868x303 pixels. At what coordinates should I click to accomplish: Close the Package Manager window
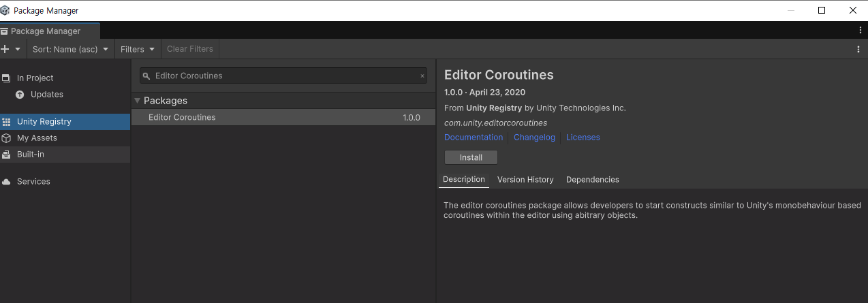click(853, 10)
